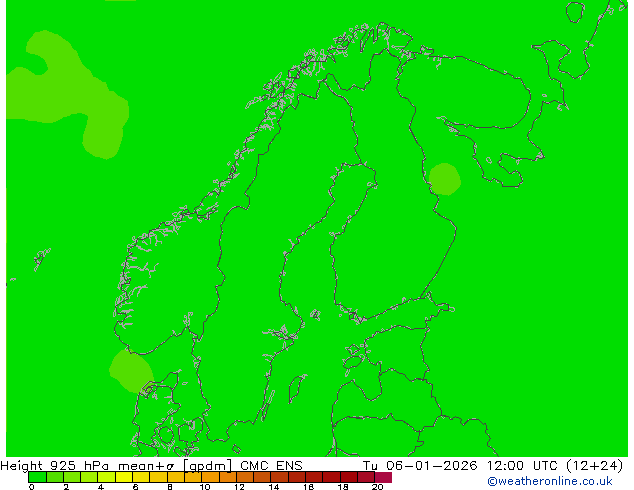Click the bright green swatch at value 0
The height and width of the screenshot is (490, 634).
click(x=37, y=477)
